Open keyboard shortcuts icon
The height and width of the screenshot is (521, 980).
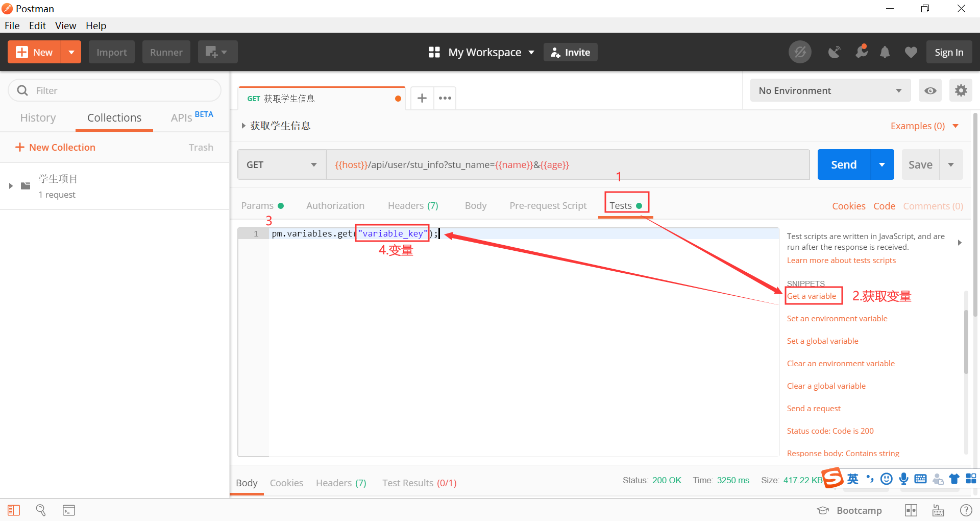click(x=938, y=510)
